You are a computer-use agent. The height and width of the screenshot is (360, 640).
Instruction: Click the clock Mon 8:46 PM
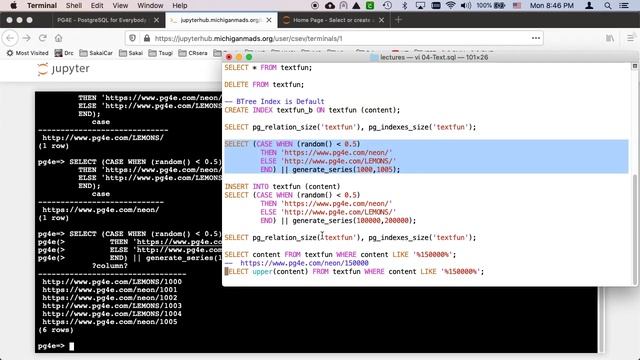pyautogui.click(x=551, y=5)
